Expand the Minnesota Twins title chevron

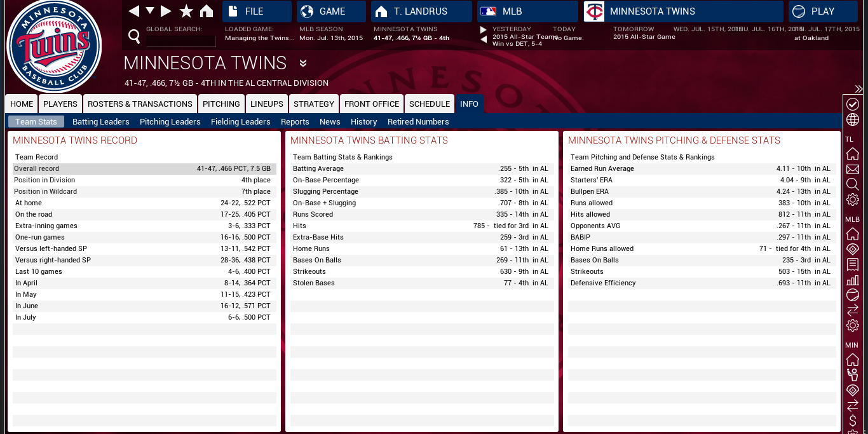pos(303,64)
